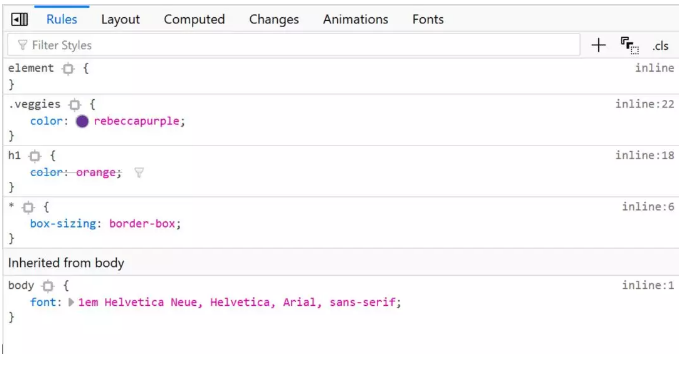Viewport: 690px width, 376px height.
Task: Switch to the Layout tab
Action: [120, 19]
